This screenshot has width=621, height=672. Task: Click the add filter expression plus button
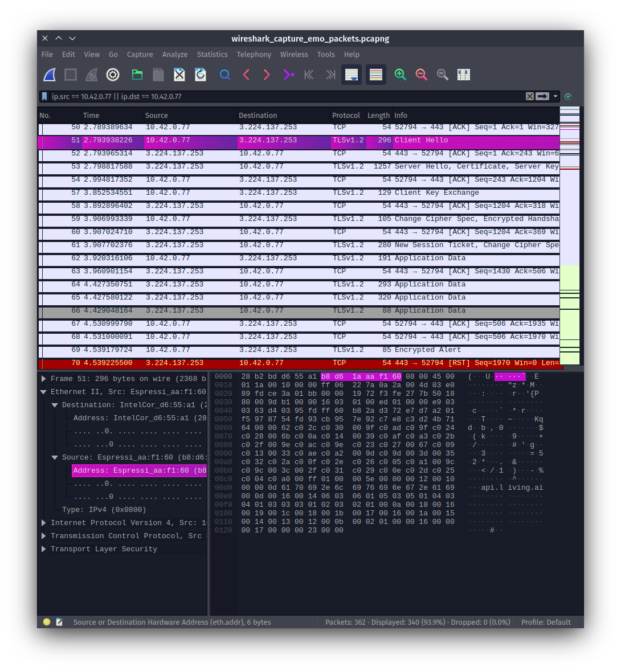tap(568, 96)
